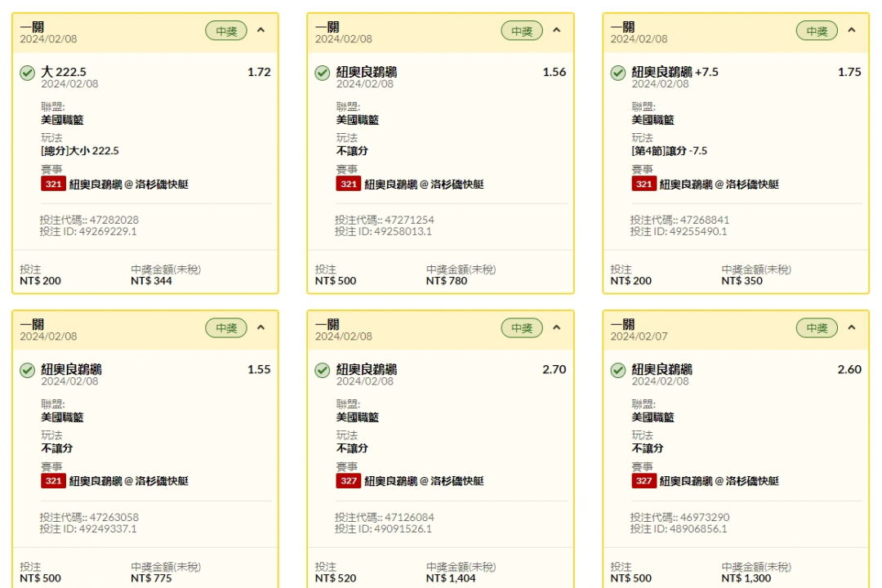Viewport: 882px width, 588px height.
Task: Click the green check icon on 1.55 odds card
Action: coord(27,370)
